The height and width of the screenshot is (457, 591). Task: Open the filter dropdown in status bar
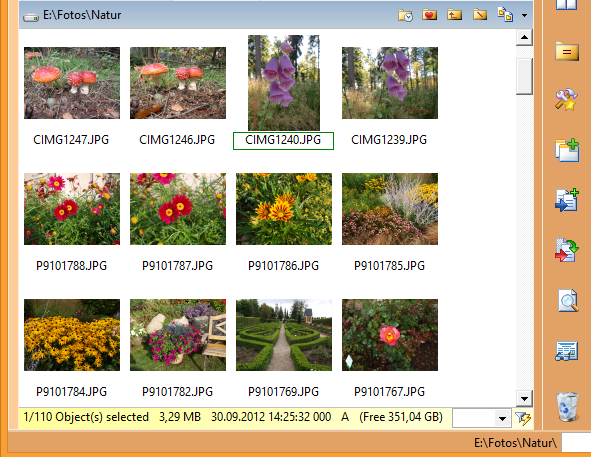point(502,418)
